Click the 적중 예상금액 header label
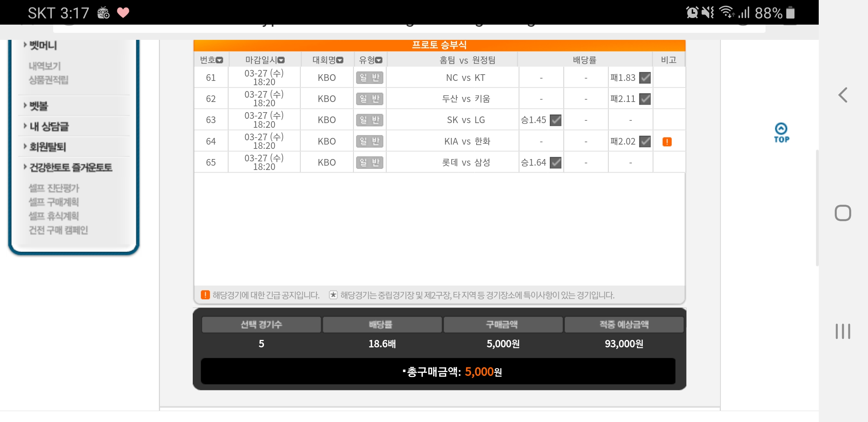868x422 pixels. click(x=624, y=324)
